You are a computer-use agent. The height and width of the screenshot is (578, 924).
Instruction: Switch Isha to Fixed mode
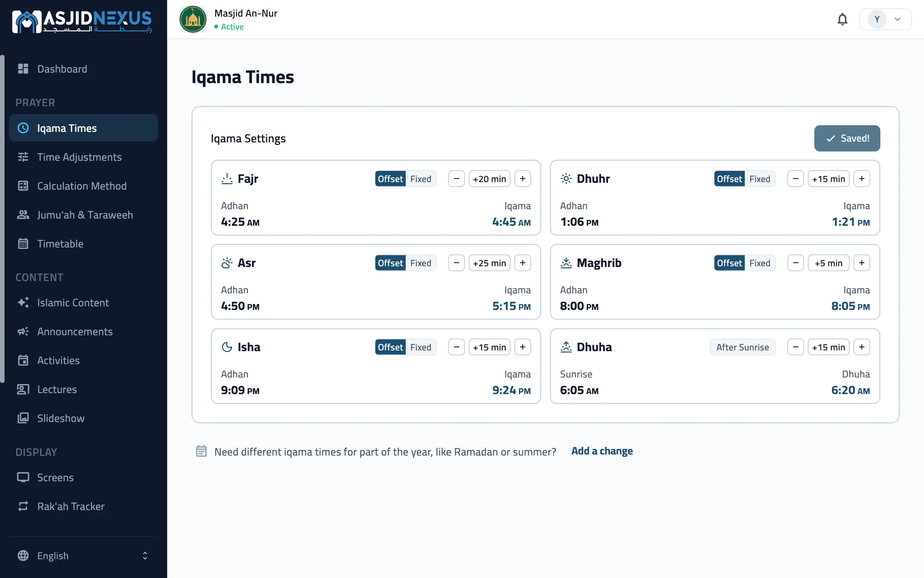(421, 347)
